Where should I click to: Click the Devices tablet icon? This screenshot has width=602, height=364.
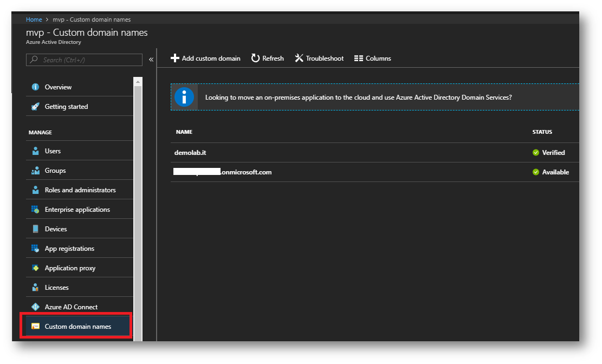click(x=35, y=229)
